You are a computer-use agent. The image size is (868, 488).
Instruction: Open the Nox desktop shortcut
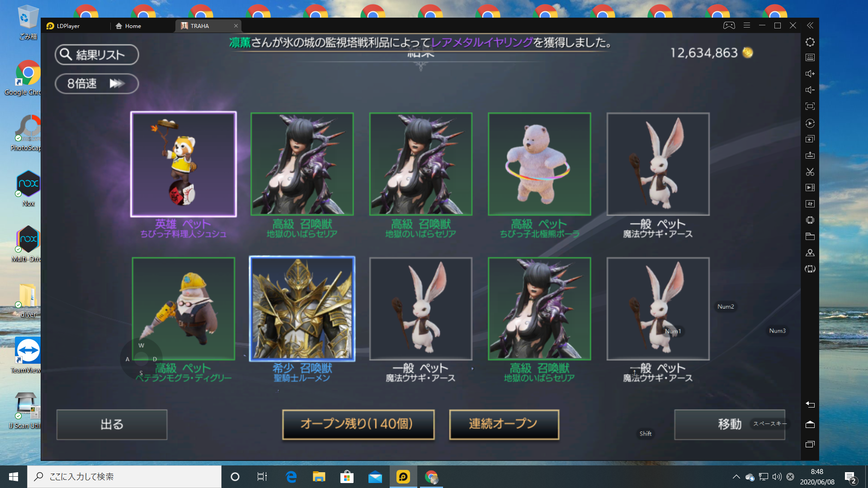[x=28, y=188]
